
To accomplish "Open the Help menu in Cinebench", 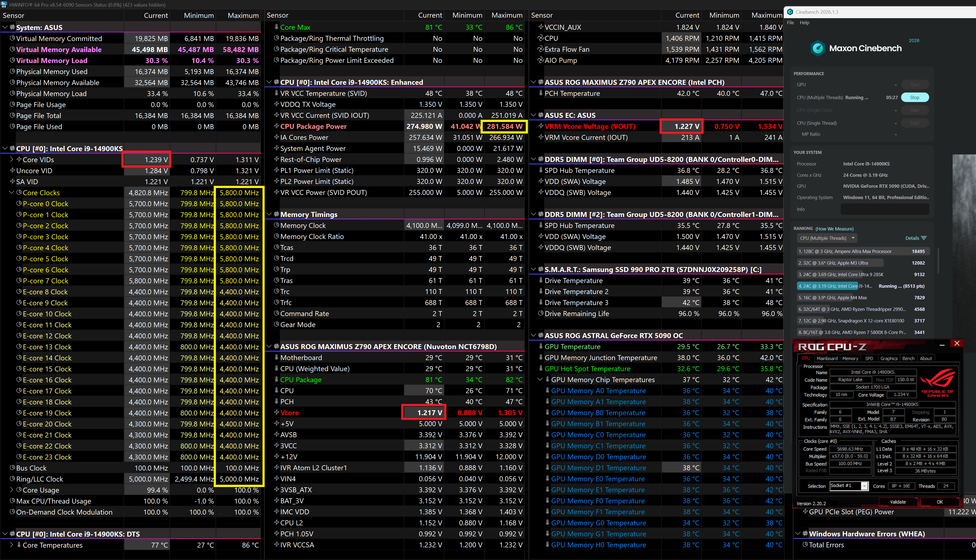I will [x=804, y=23].
